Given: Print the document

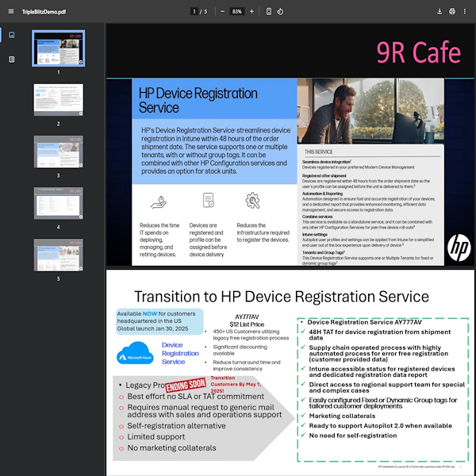Looking at the screenshot, I should point(452,12).
